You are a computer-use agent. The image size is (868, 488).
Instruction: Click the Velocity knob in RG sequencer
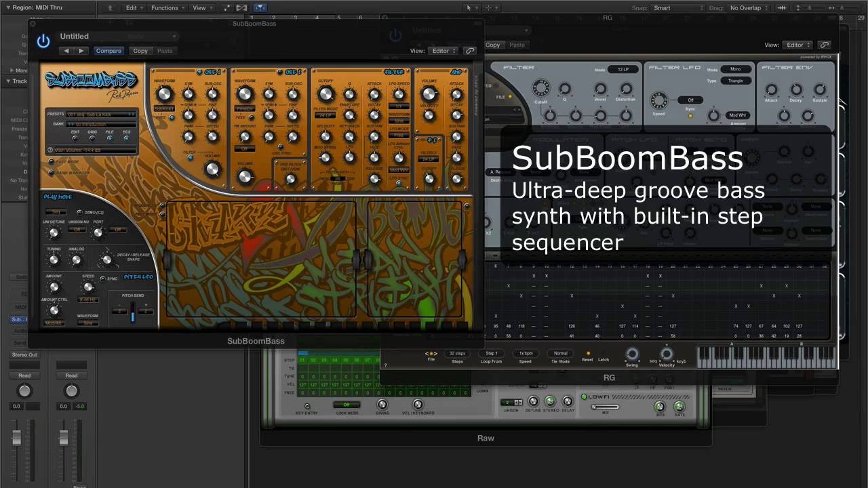pyautogui.click(x=667, y=354)
